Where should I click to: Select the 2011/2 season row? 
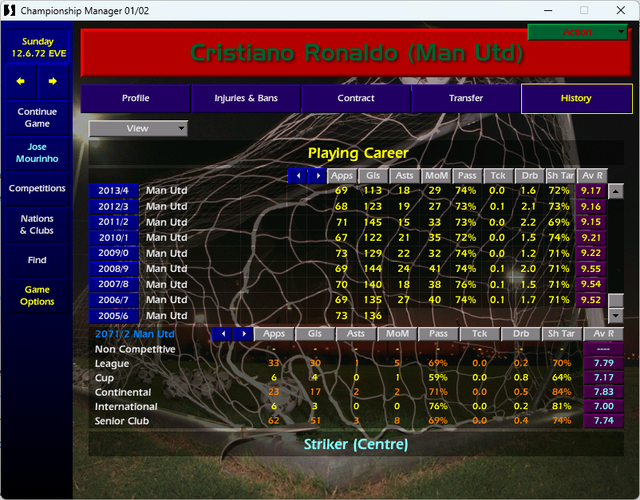(x=113, y=222)
